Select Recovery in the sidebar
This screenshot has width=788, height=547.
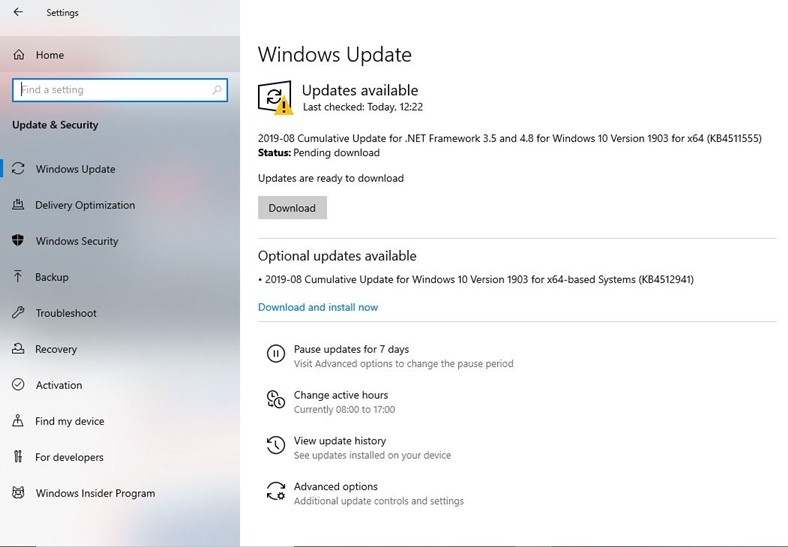tap(120, 349)
